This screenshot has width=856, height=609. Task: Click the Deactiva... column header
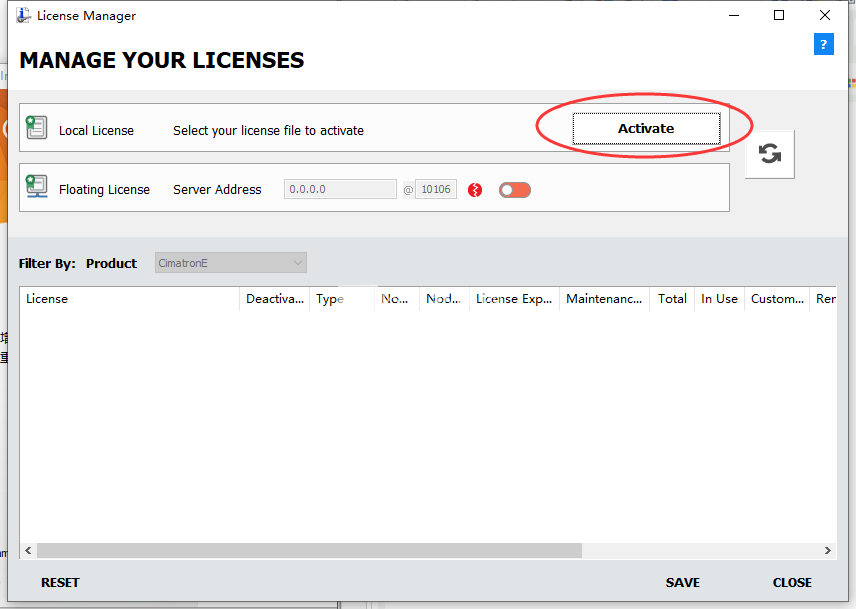point(275,299)
